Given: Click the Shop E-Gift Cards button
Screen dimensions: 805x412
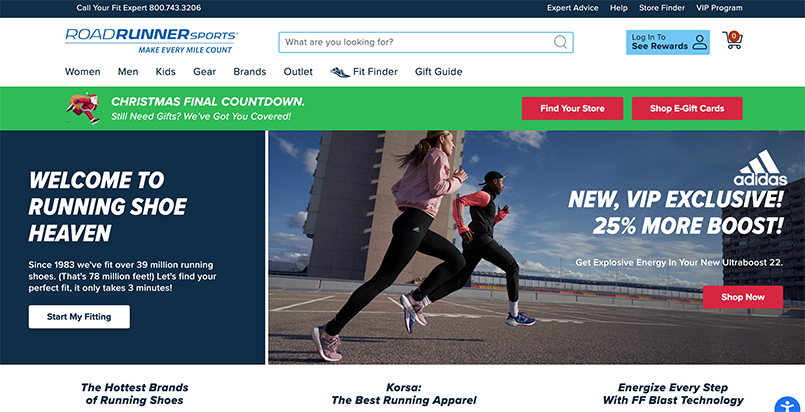Looking at the screenshot, I should (x=687, y=108).
